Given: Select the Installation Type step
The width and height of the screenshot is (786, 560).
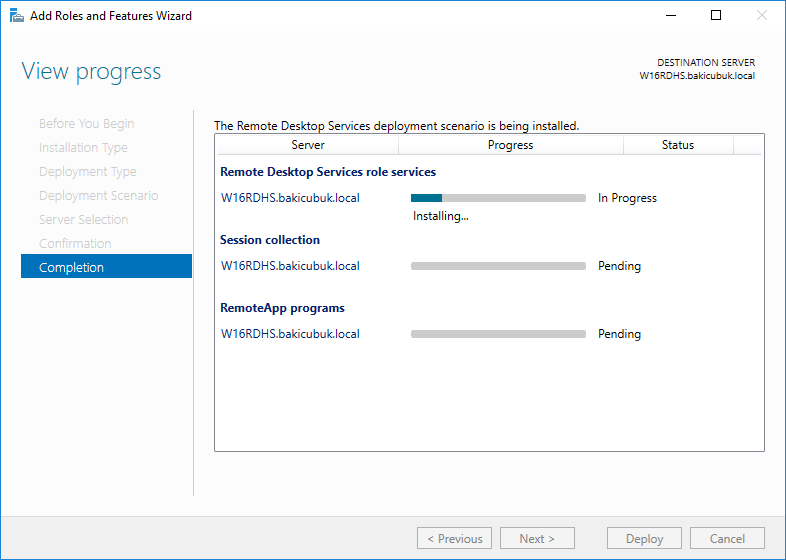Looking at the screenshot, I should click(x=83, y=147).
